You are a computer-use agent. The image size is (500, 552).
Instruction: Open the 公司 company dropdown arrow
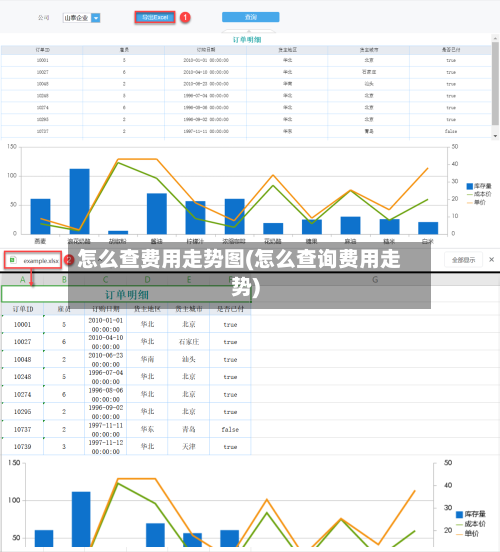pos(95,18)
